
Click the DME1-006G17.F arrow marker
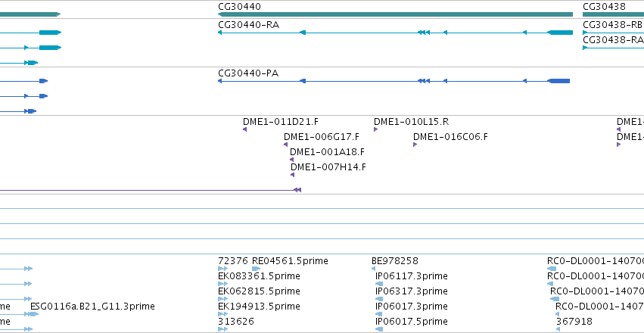(x=285, y=145)
